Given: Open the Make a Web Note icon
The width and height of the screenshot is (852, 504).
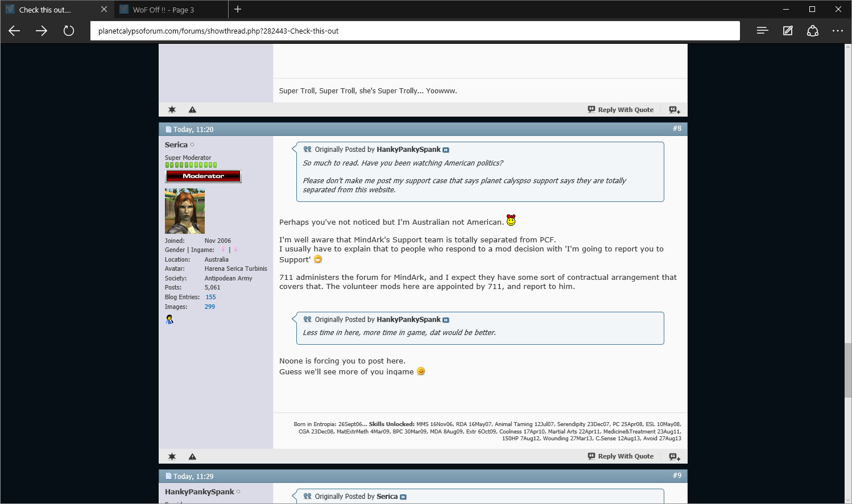Looking at the screenshot, I should tap(788, 31).
